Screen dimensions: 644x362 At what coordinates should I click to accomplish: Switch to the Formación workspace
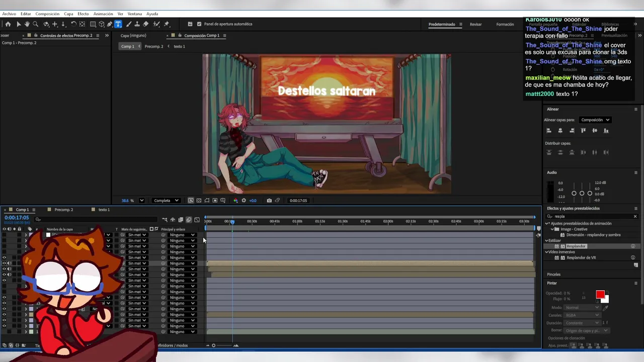click(505, 24)
